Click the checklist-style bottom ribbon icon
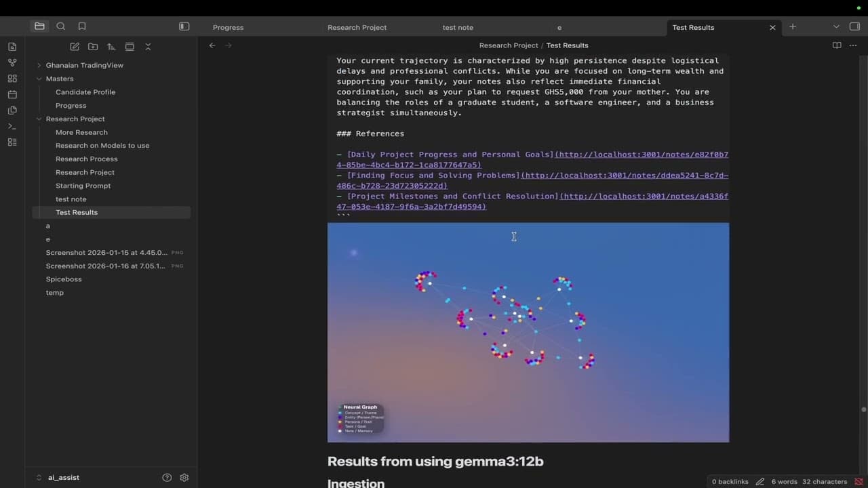This screenshot has width=868, height=488. [12, 142]
